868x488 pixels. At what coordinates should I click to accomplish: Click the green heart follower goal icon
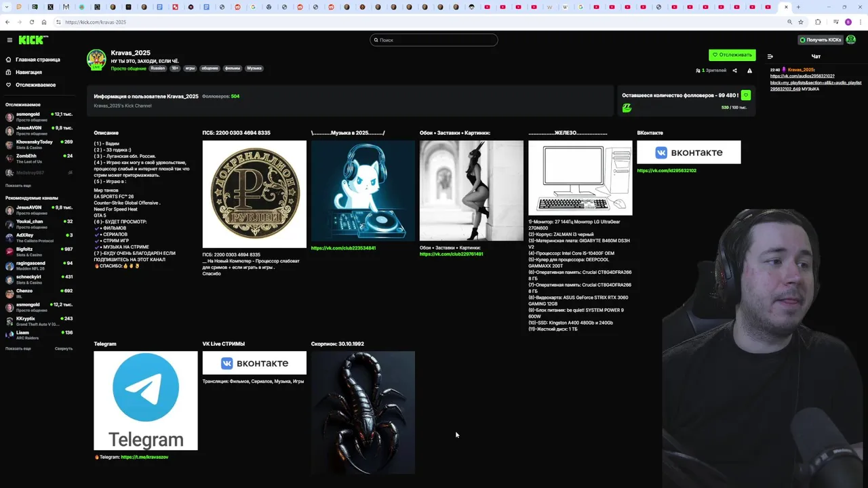[x=746, y=96]
